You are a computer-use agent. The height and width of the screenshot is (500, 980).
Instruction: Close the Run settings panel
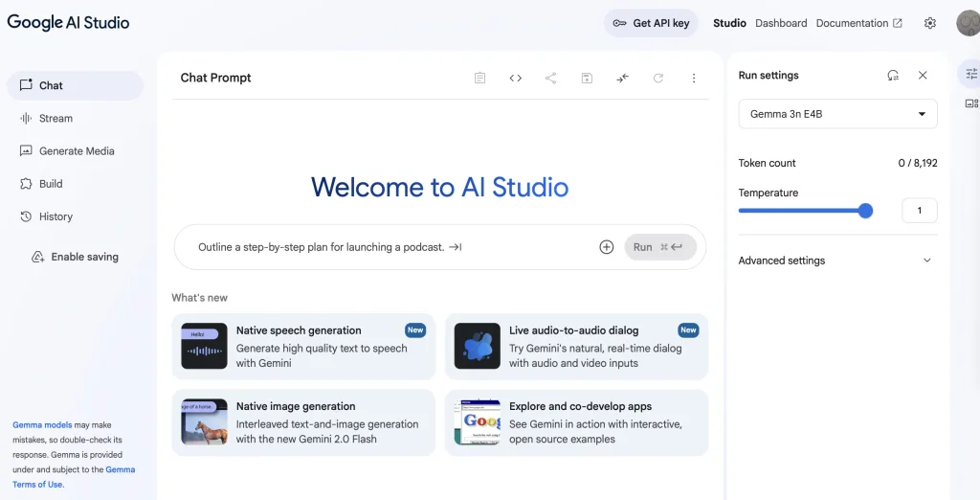coord(923,75)
